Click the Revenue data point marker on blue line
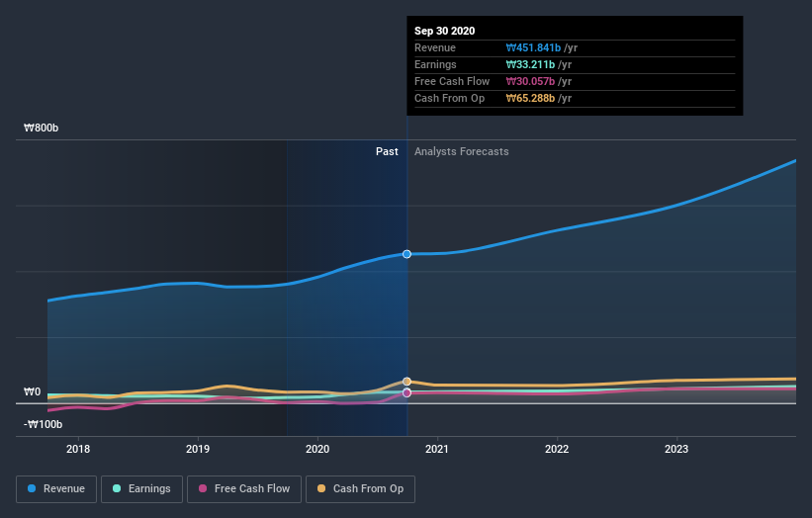812x518 pixels. point(407,254)
